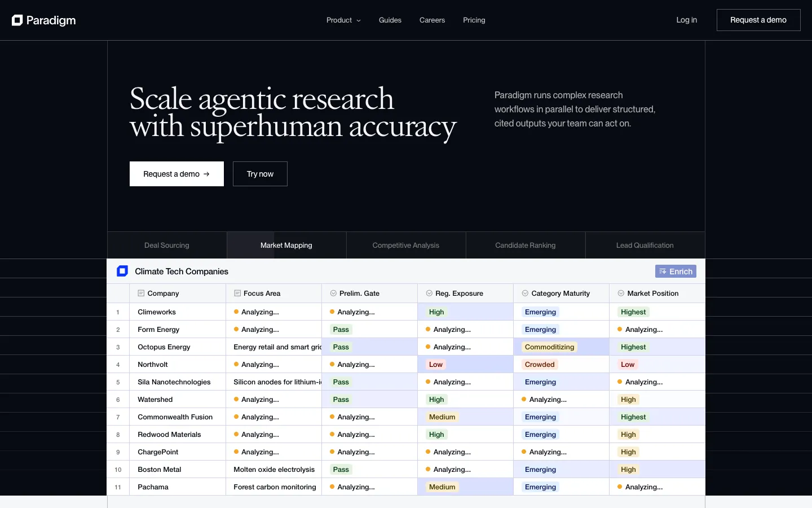Open the Guides page
This screenshot has width=812, height=508.
pos(390,20)
